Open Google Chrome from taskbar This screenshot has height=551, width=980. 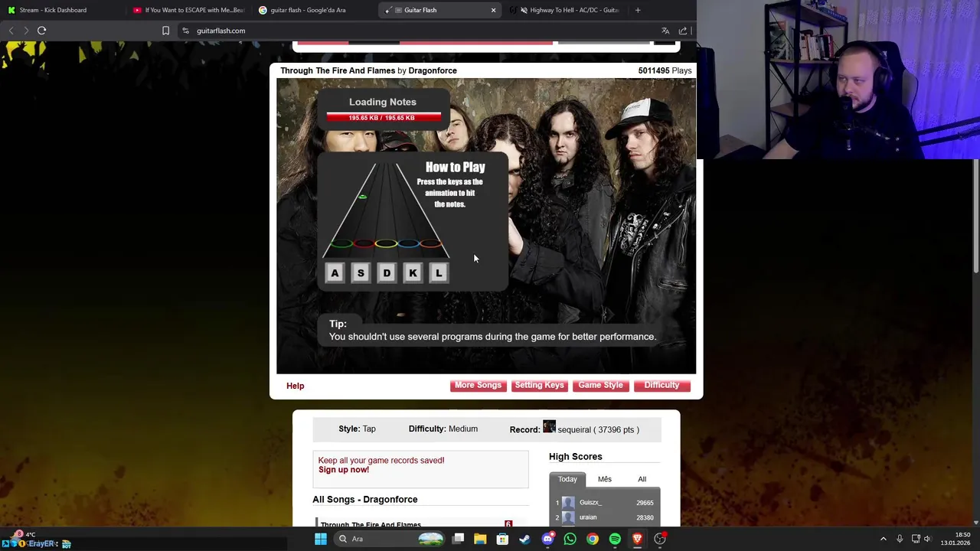[593, 539]
